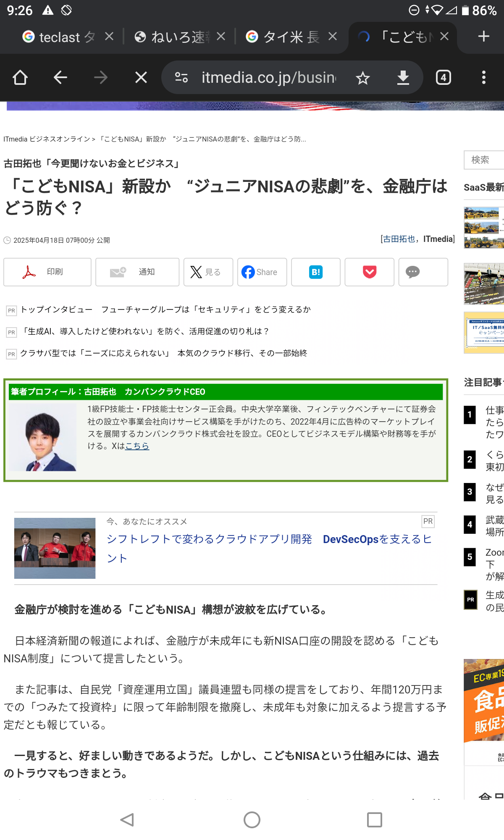
Task: Tap the Android back navigation button
Action: tap(127, 819)
